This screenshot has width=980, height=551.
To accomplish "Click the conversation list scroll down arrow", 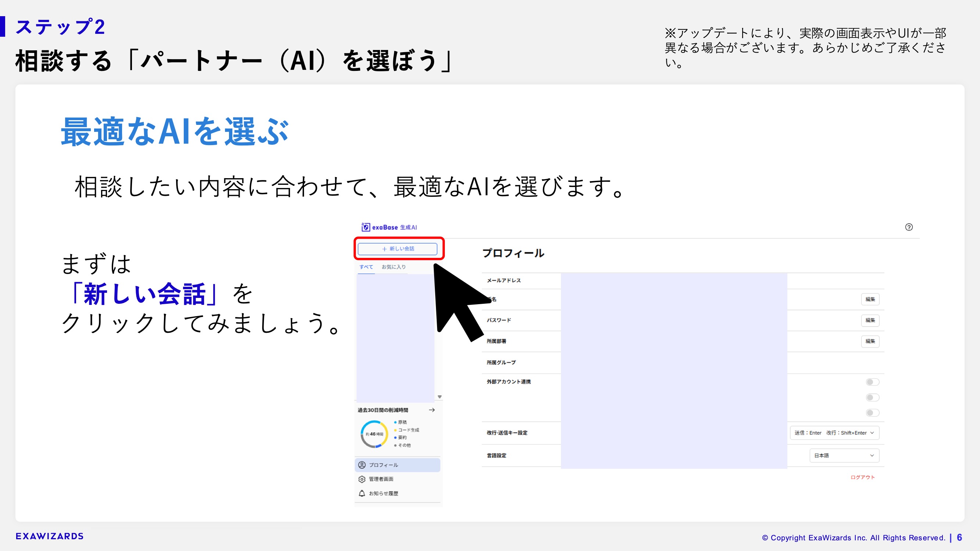I will pyautogui.click(x=439, y=397).
